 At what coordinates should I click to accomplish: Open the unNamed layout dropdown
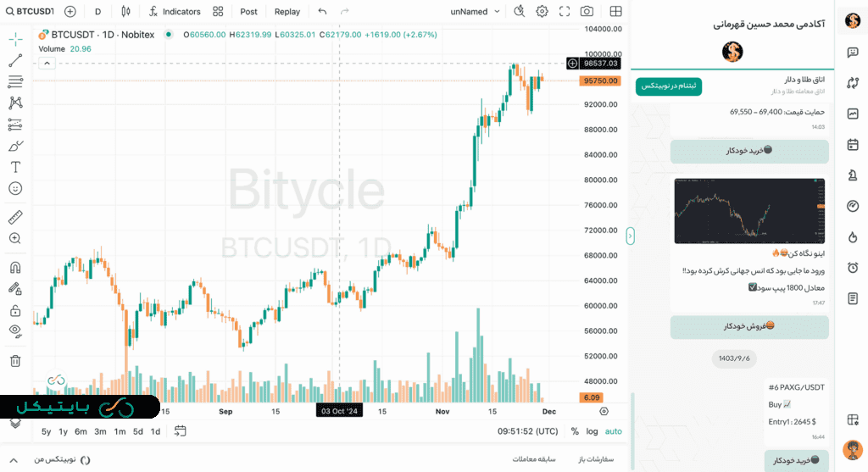tap(476, 12)
